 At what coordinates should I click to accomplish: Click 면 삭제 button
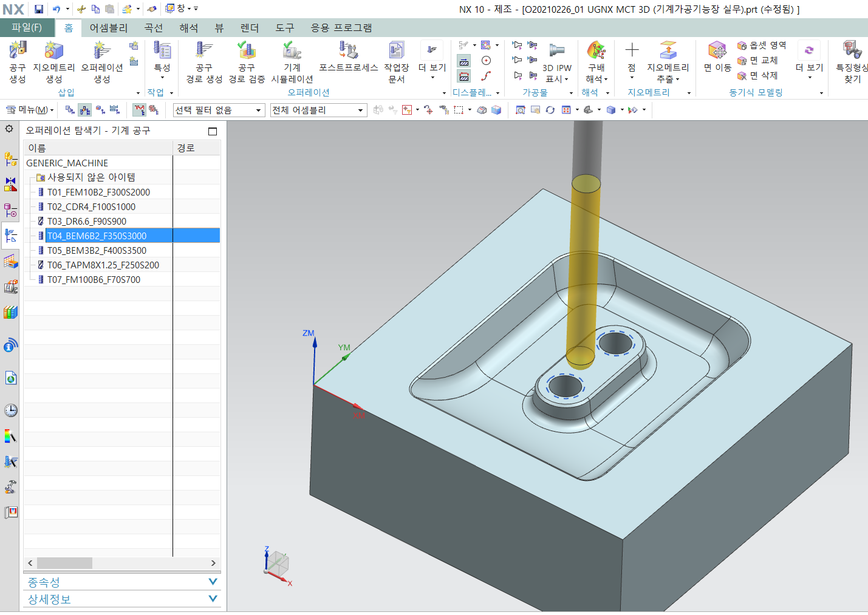tap(757, 76)
